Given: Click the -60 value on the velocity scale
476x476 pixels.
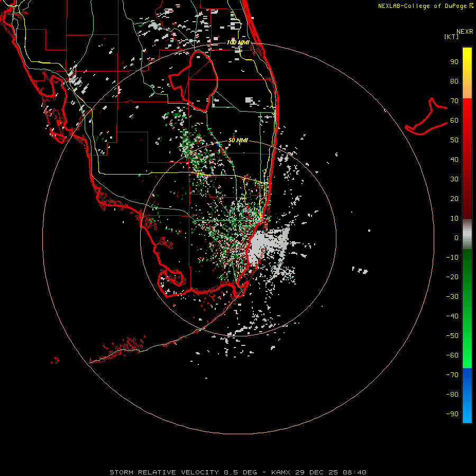Looking at the screenshot, I should click(x=452, y=355).
